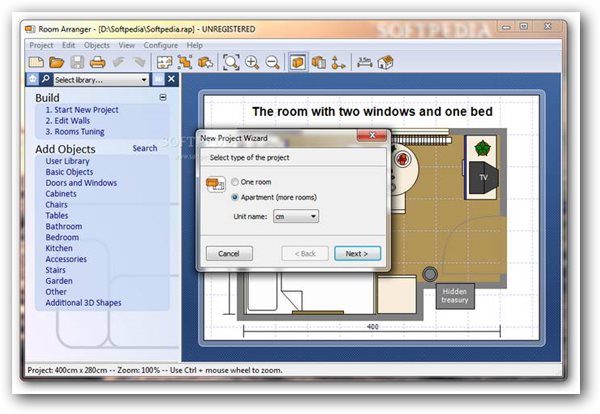Toggle the highlighted orange box view icon
600x414 pixels.
[x=298, y=62]
